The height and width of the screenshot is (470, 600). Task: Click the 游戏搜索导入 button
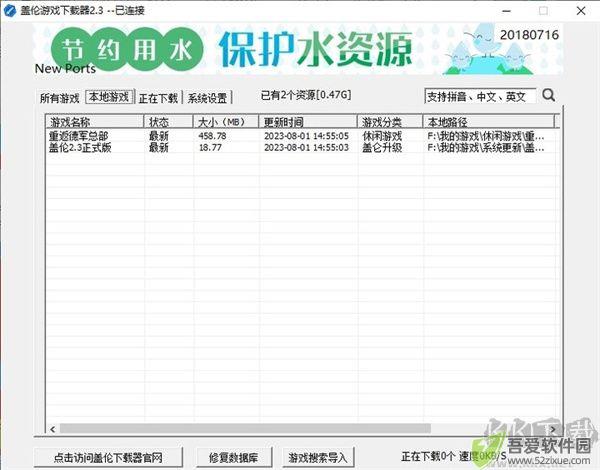(x=318, y=457)
